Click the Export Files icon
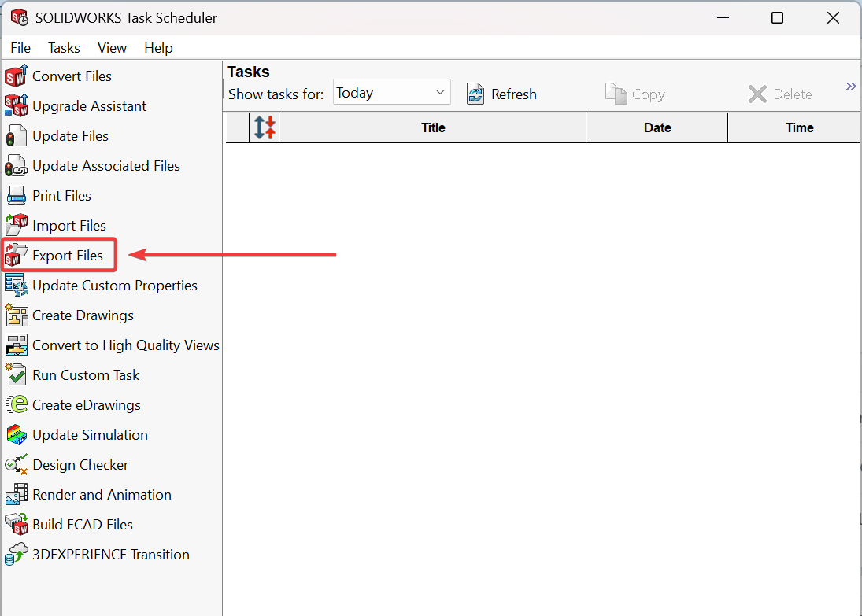Viewport: 862px width, 616px height. [16, 255]
